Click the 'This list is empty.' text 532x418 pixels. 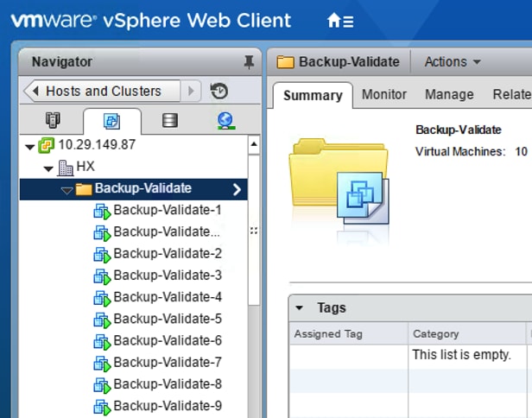(461, 355)
